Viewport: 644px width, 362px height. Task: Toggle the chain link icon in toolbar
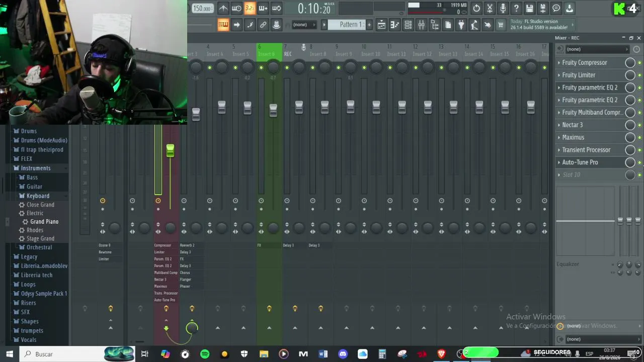(x=263, y=25)
